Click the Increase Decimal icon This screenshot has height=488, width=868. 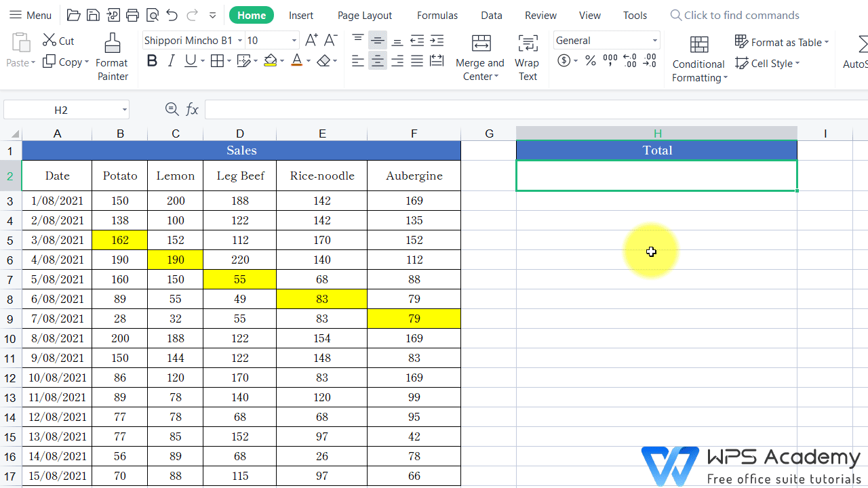[x=630, y=62]
